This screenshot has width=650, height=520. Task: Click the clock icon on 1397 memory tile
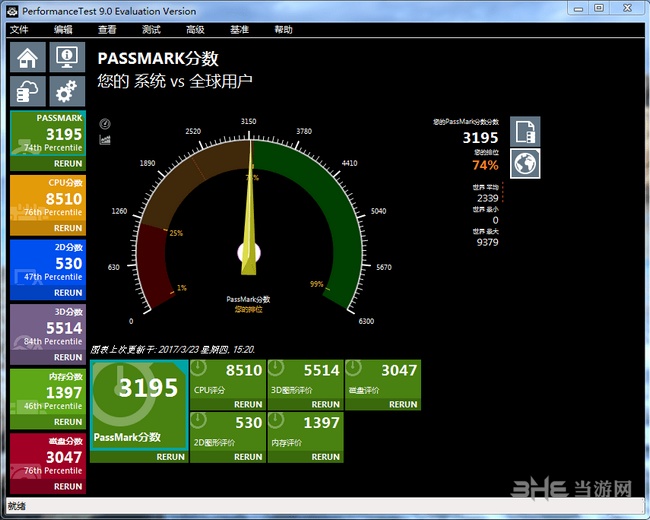[x=276, y=420]
